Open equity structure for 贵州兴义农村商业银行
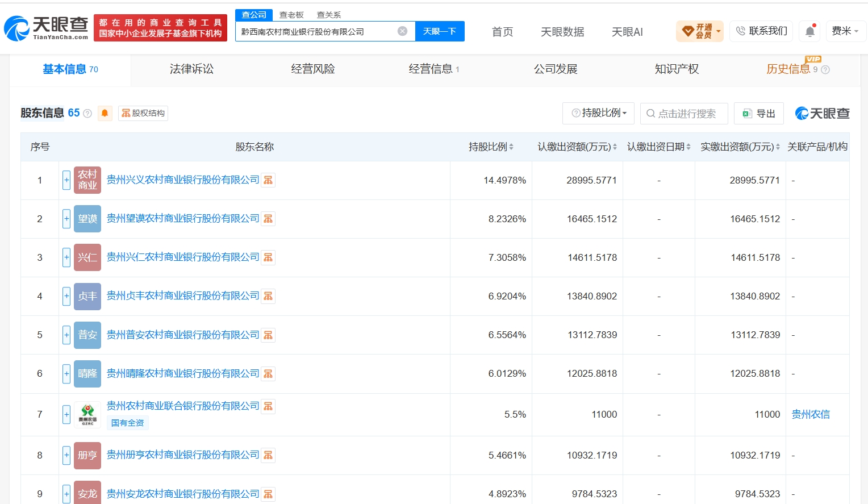The height and width of the screenshot is (504, 868). pos(268,180)
